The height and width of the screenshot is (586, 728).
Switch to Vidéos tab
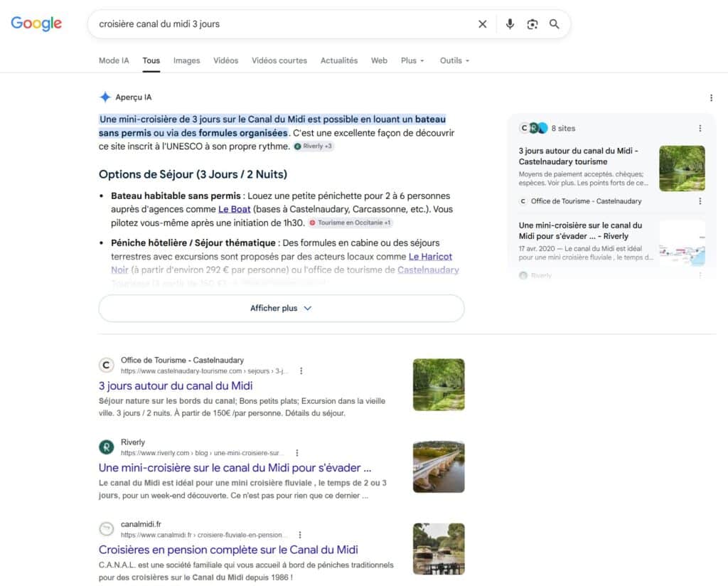pos(225,60)
